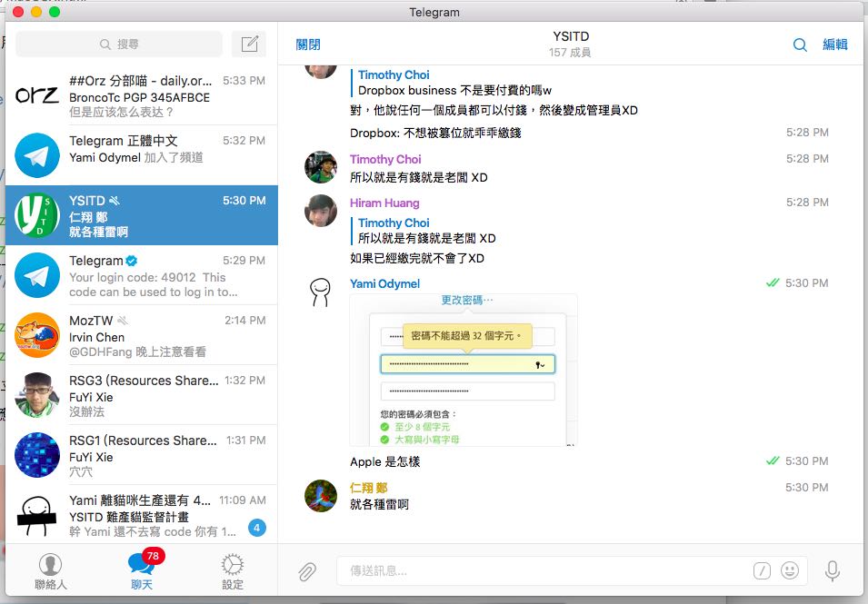Click the microphone voice message icon

point(833,570)
